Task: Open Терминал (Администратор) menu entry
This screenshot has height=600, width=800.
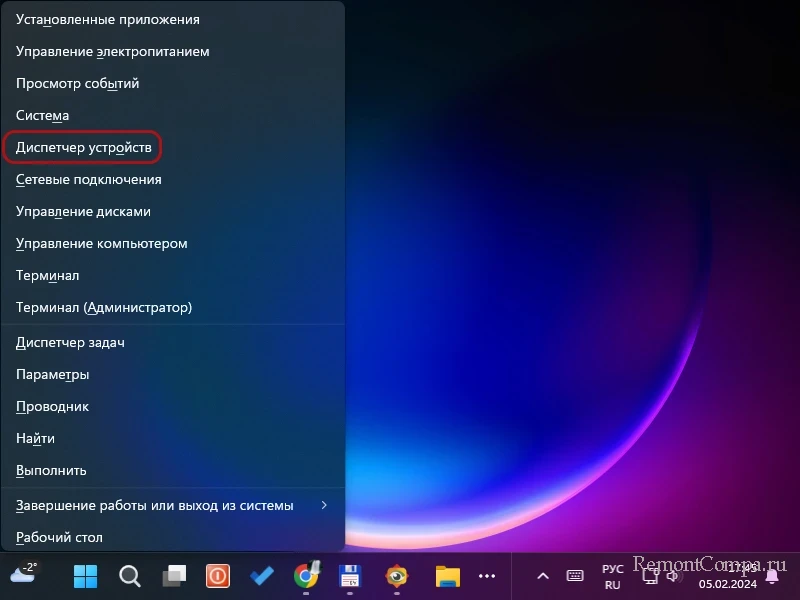Action: coord(104,307)
